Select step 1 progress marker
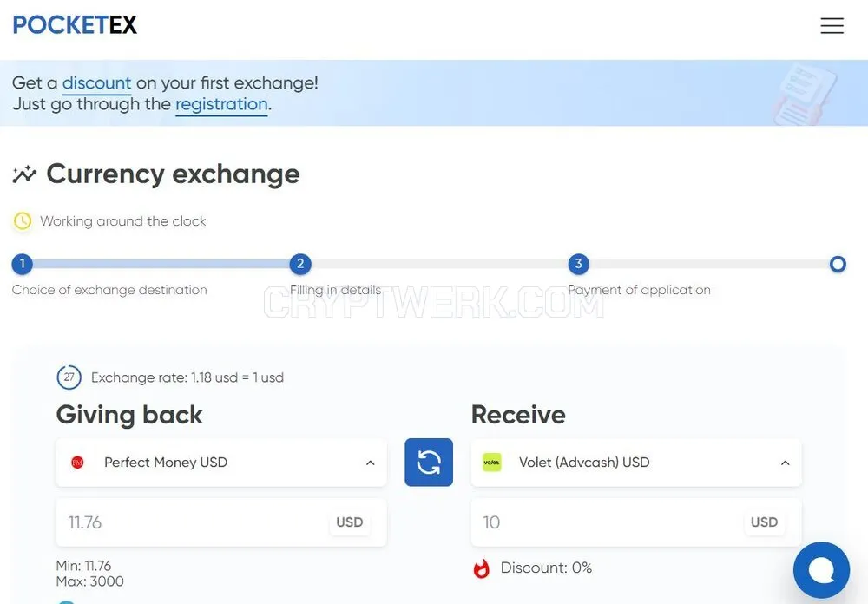 click(x=23, y=264)
